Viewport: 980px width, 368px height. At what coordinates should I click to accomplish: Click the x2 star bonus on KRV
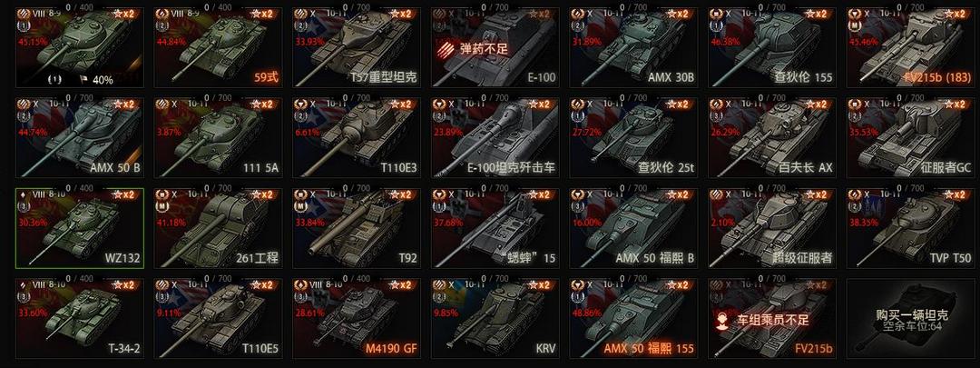point(539,284)
